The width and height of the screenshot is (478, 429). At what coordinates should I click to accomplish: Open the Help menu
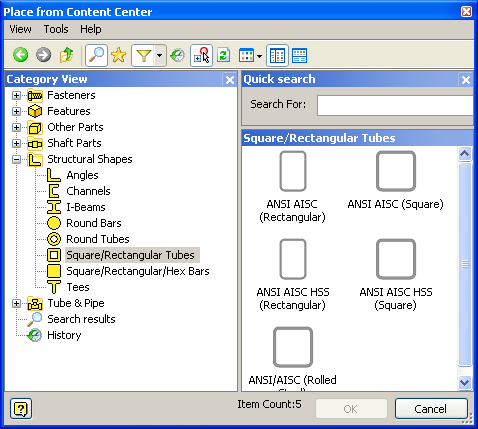point(91,29)
